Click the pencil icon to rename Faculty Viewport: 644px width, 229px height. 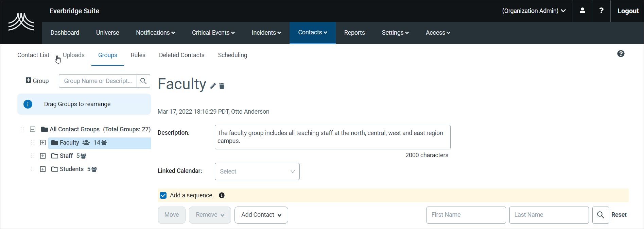tap(213, 86)
